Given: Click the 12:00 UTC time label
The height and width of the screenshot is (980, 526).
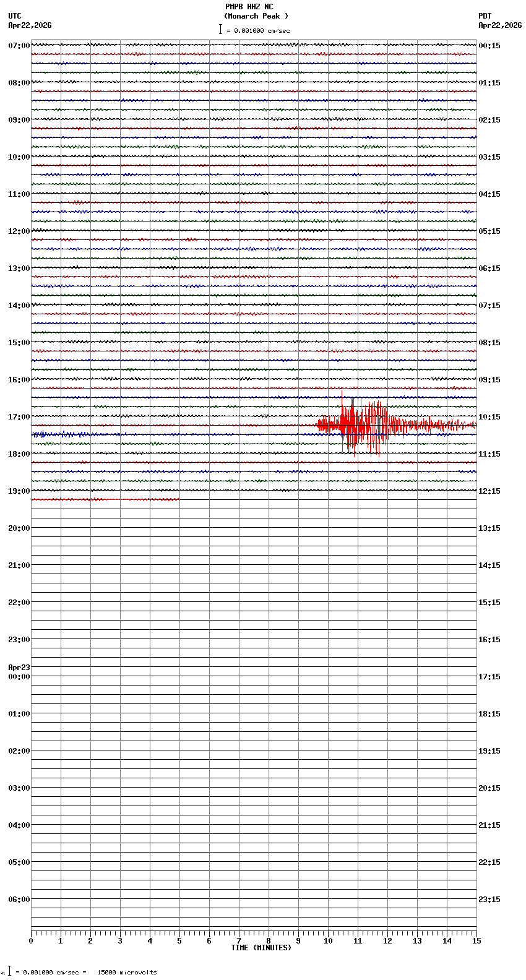Looking at the screenshot, I should (x=19, y=231).
